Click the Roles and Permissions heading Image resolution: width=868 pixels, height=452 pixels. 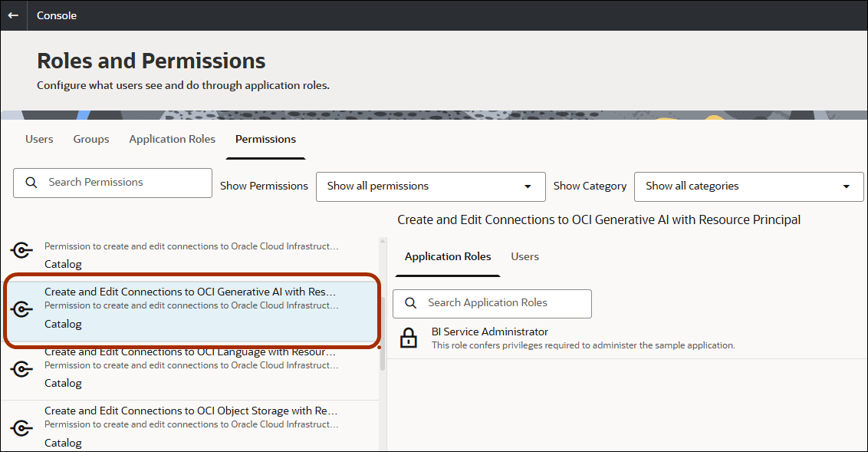pos(151,61)
